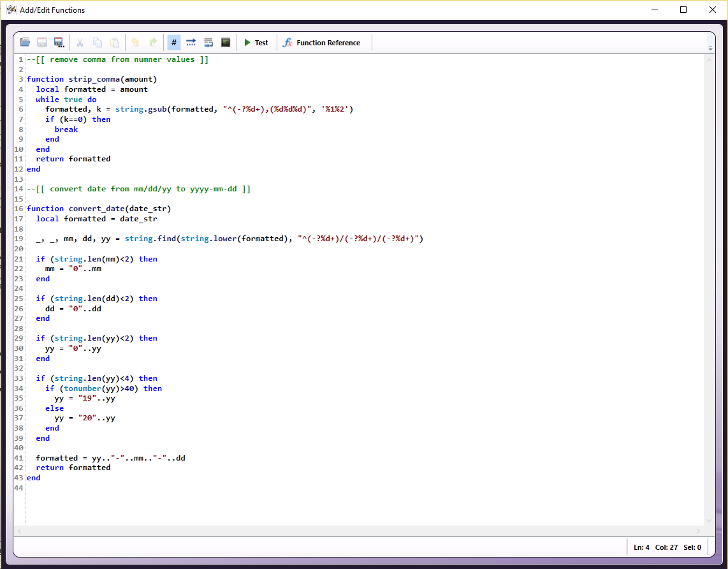
Task: Click the Redo arrow icon
Action: point(153,43)
